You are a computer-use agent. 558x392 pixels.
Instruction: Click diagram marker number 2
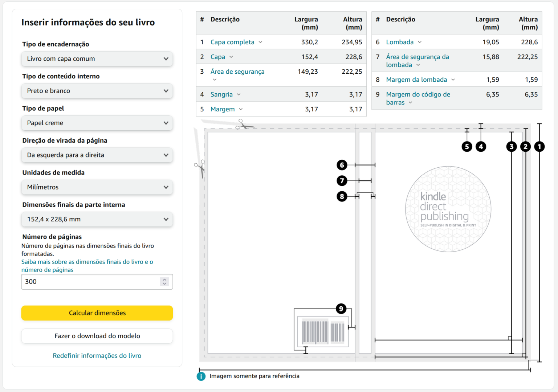point(525,147)
